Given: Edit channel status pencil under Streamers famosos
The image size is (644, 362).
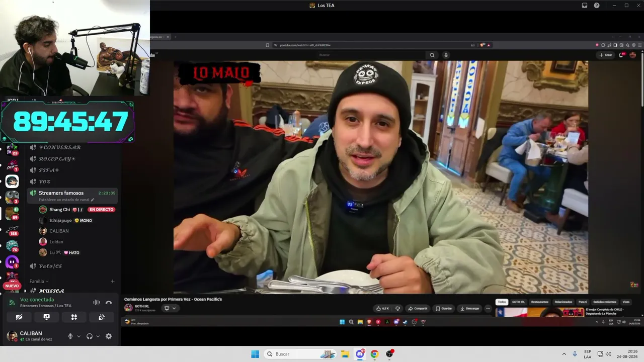Looking at the screenshot, I should tap(93, 200).
